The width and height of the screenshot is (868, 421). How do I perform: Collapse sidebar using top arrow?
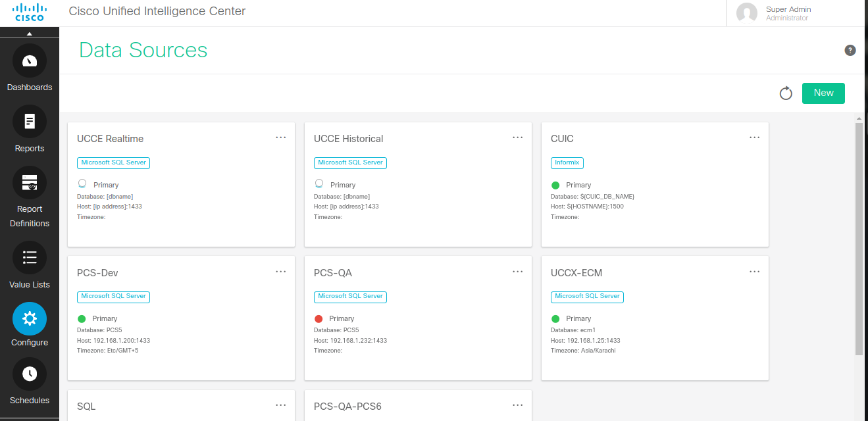(29, 34)
